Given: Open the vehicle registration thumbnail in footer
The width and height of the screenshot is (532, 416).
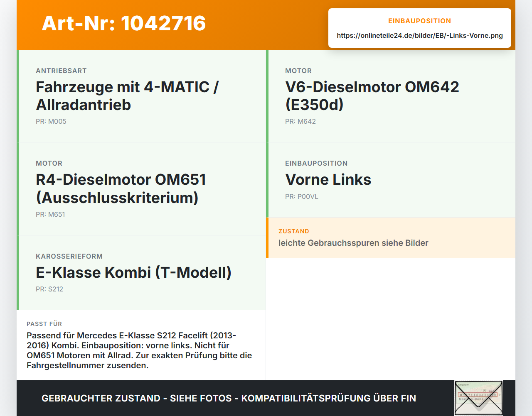Looking at the screenshot, I should click(x=478, y=398).
